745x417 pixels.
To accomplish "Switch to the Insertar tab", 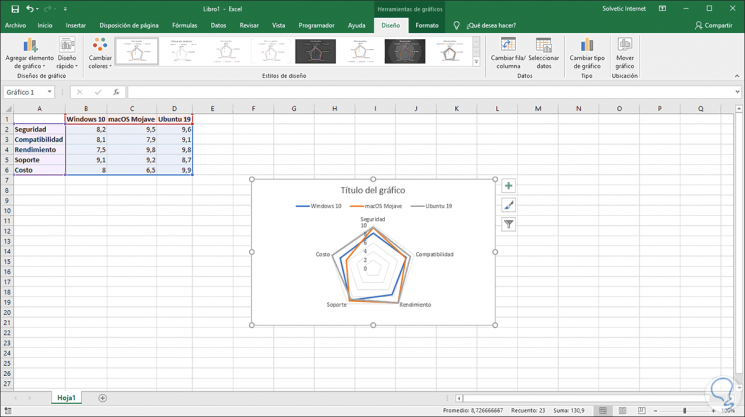I will pos(76,26).
